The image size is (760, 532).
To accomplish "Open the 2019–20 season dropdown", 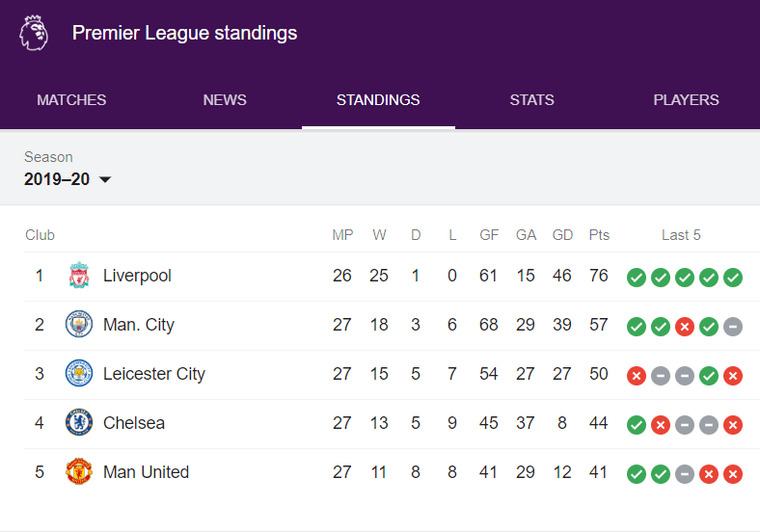I will tap(68, 179).
